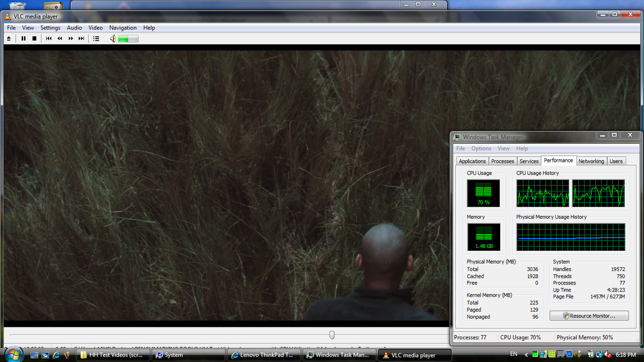Open the VLC Video menu

click(95, 28)
